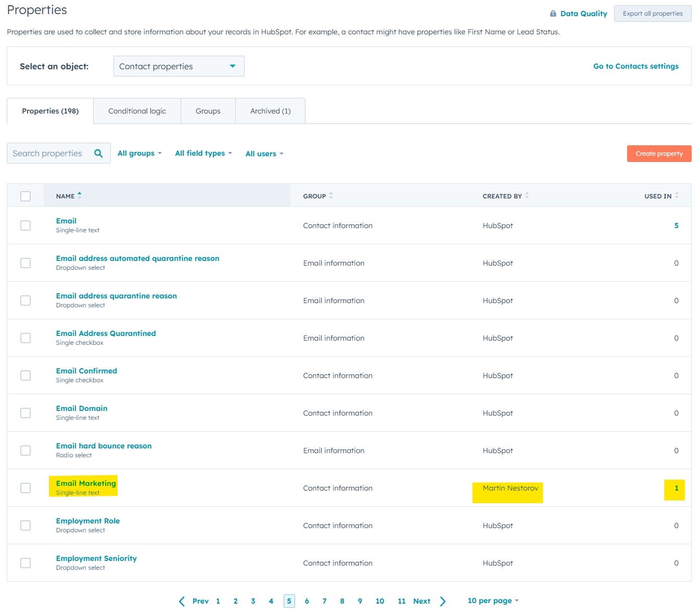This screenshot has width=700, height=613.
Task: Open the Data Quality link
Action: tap(583, 14)
